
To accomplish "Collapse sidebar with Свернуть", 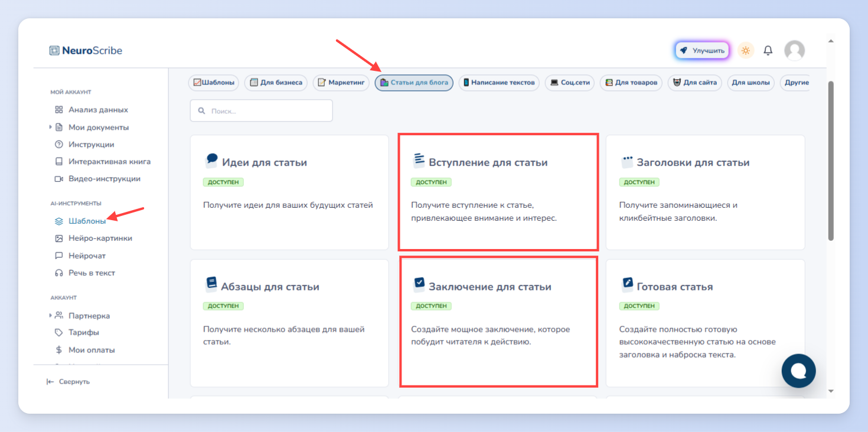I will point(68,382).
